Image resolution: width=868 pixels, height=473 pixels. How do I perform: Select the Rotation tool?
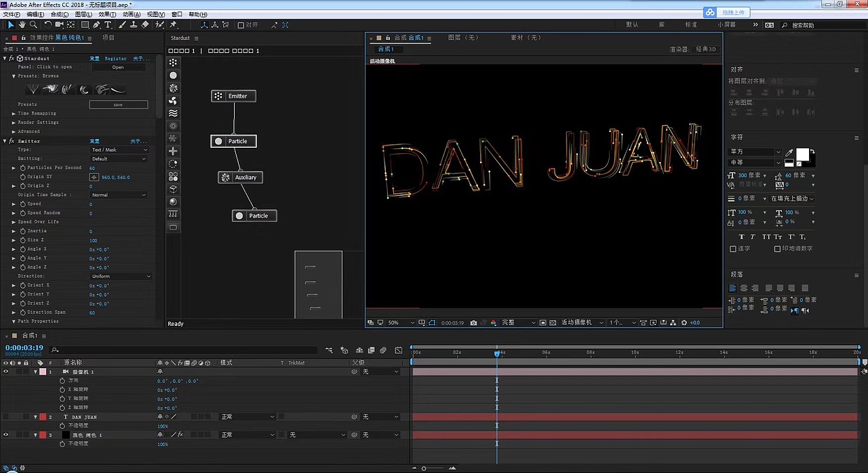(47, 25)
